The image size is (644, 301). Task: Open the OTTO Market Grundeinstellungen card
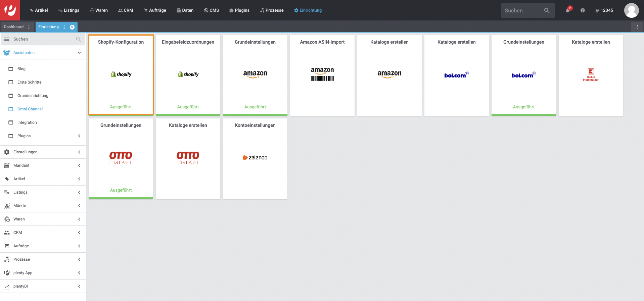tap(121, 159)
